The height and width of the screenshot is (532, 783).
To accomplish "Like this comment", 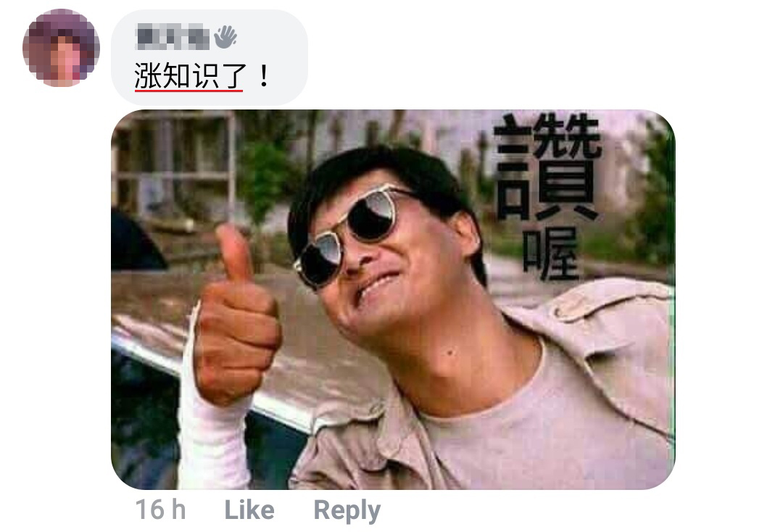I will coord(249,510).
